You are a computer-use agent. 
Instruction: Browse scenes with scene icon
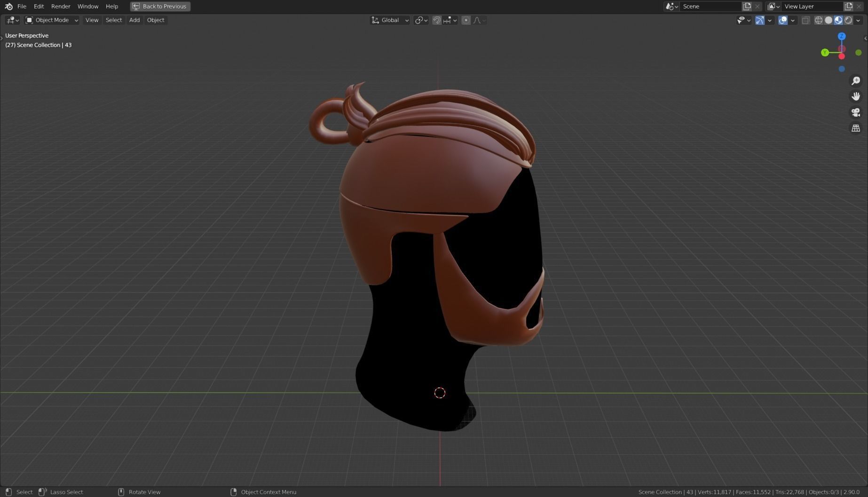click(x=671, y=7)
